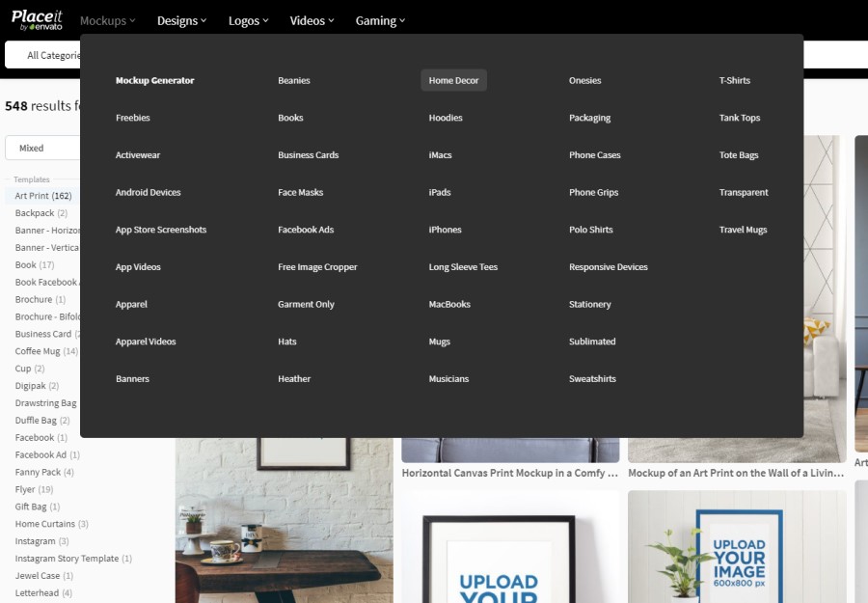Viewport: 868px width, 603px height.
Task: Filter results by Backpack template
Action: pos(41,212)
